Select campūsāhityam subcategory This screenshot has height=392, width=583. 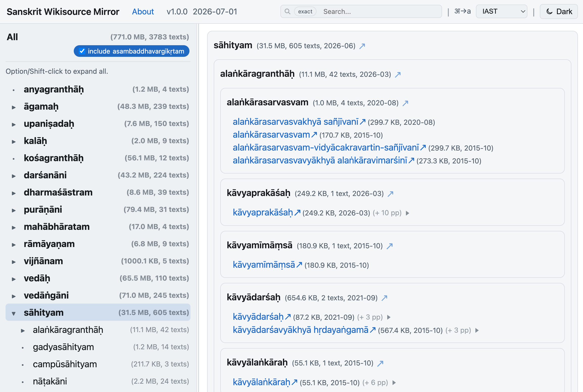[65, 364]
